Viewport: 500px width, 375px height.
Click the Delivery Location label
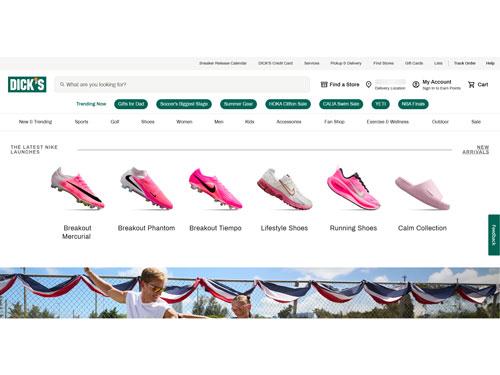(x=390, y=88)
